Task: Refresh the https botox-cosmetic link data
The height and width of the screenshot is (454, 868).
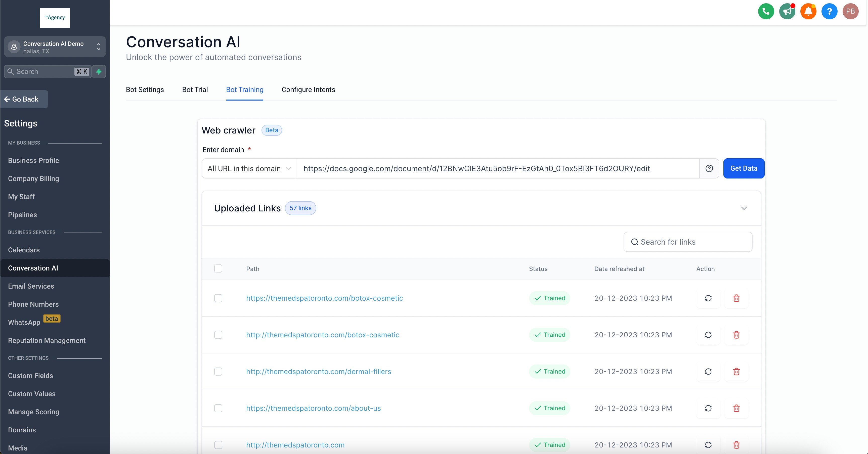Action: 708,298
